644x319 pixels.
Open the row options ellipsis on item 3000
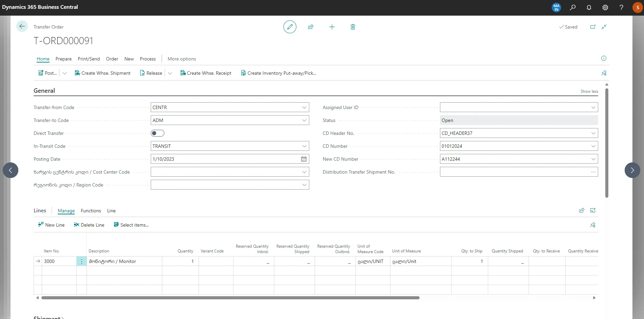pyautogui.click(x=81, y=261)
